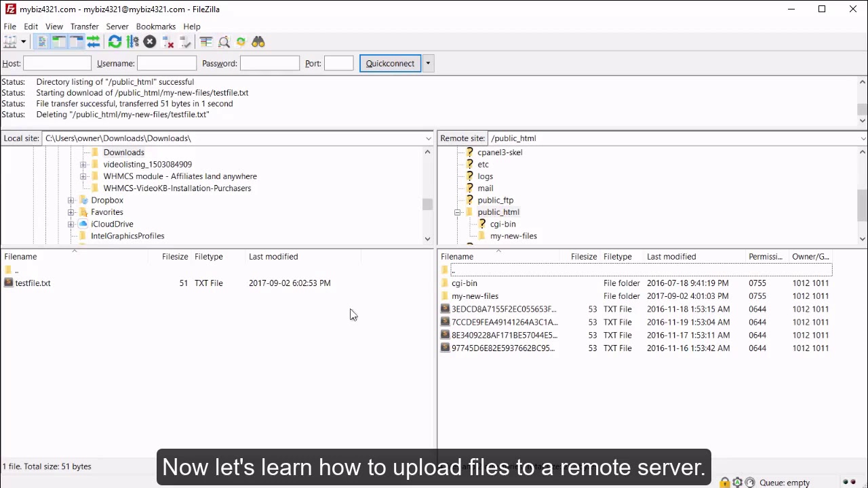Reconnect to last used server
This screenshot has width=868, height=488.
point(185,42)
